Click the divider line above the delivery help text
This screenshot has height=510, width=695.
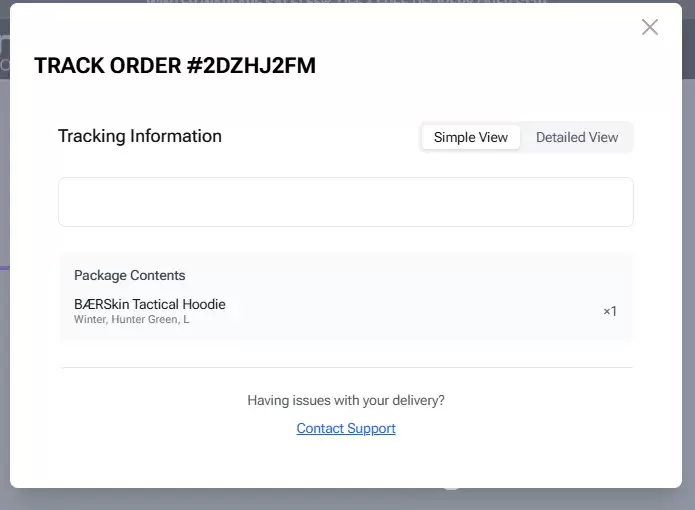tap(346, 367)
